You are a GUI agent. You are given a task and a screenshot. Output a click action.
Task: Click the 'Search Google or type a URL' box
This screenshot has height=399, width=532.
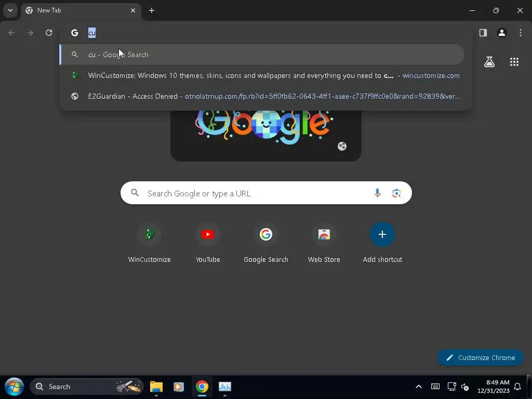[266, 193]
